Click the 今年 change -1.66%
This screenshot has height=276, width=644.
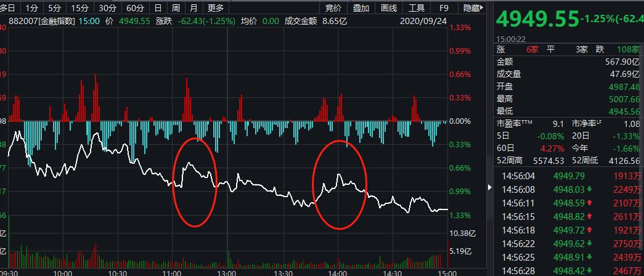[x=626, y=148]
